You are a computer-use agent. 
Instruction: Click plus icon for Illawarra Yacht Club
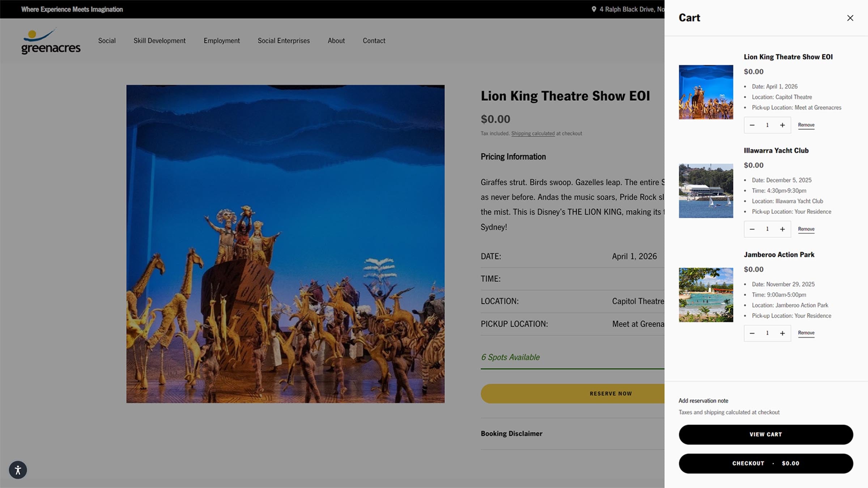coord(782,229)
